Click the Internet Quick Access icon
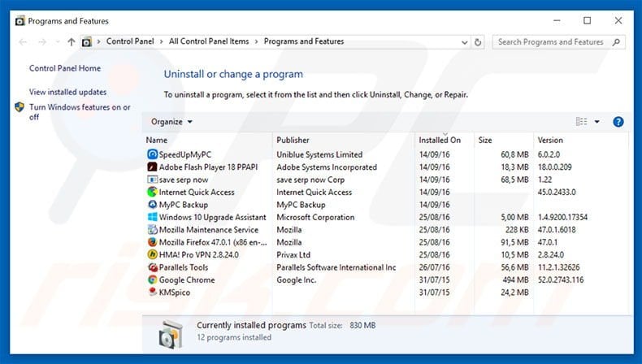This screenshot has width=642, height=364. [152, 192]
